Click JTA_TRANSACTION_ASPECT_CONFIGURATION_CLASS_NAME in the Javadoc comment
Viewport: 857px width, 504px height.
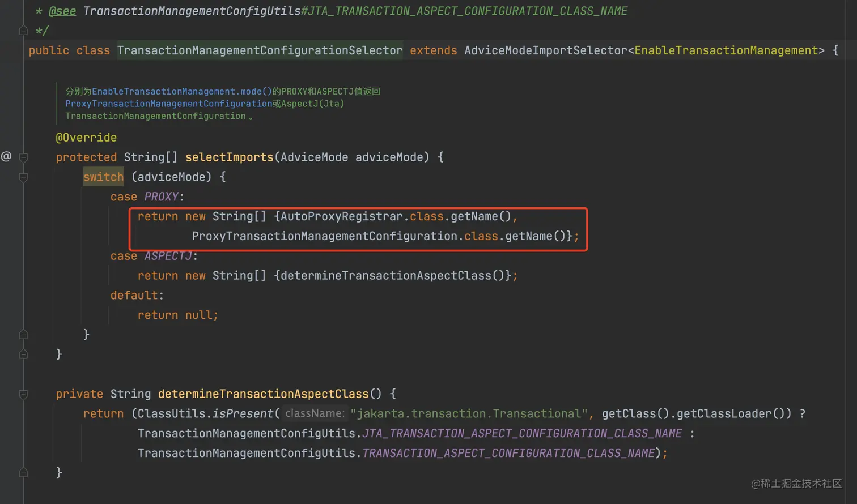pos(468,11)
